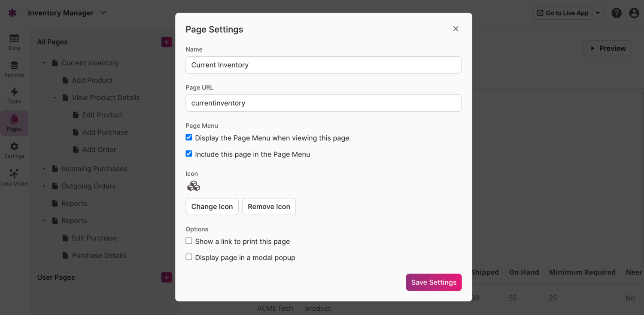Open dropdown arrow next to Go to Live App

(x=598, y=13)
